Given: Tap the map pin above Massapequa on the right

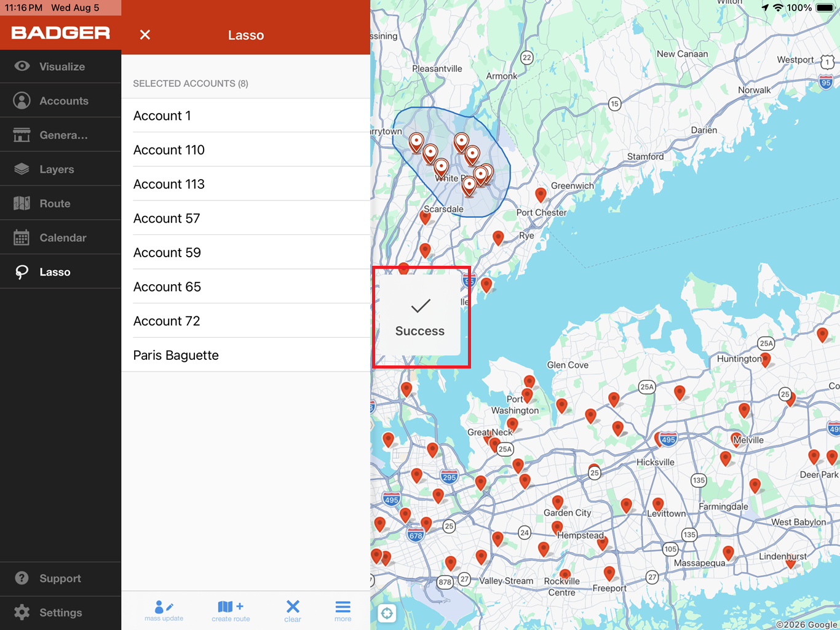Looking at the screenshot, I should pos(728,552).
